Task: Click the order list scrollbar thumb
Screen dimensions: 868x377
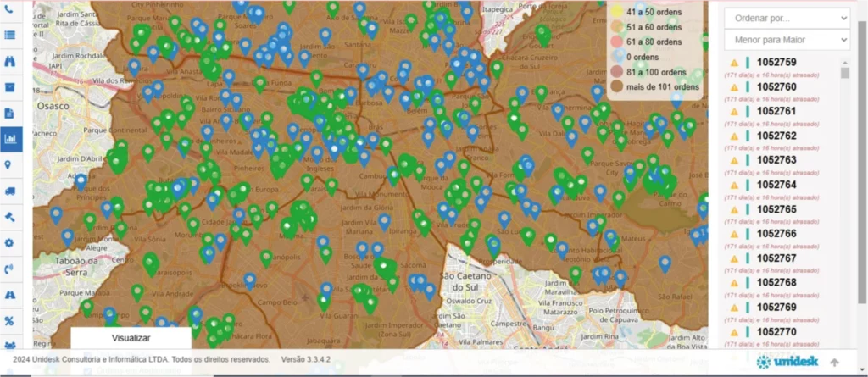Action: click(844, 71)
